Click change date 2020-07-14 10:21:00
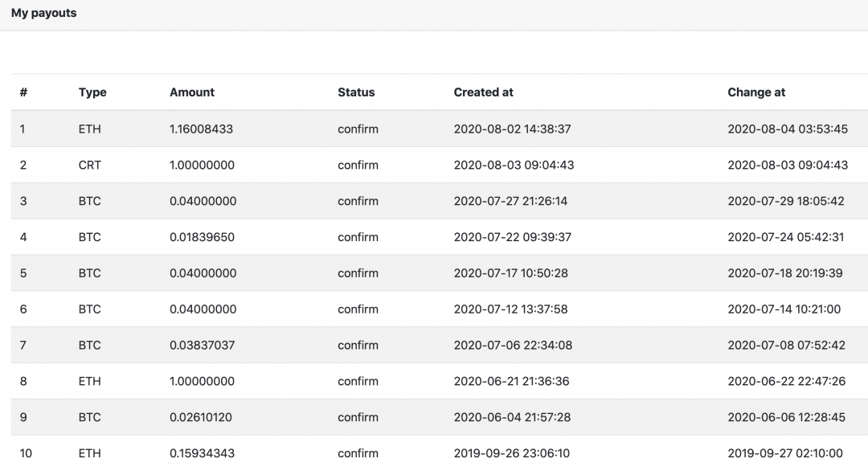The width and height of the screenshot is (868, 475). [784, 309]
